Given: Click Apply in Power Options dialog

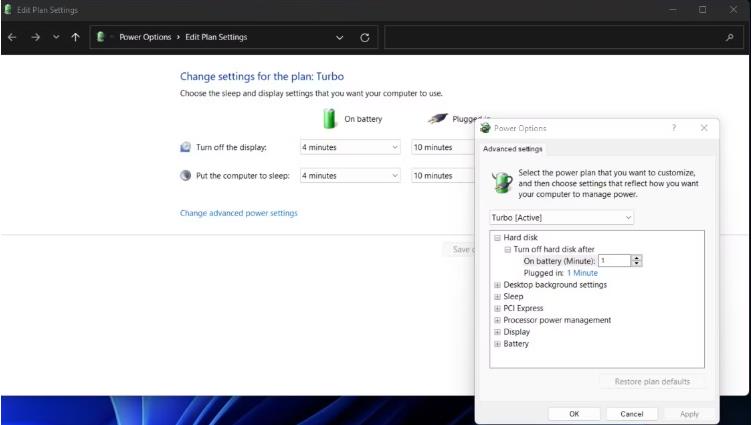Looking at the screenshot, I should [x=689, y=414].
